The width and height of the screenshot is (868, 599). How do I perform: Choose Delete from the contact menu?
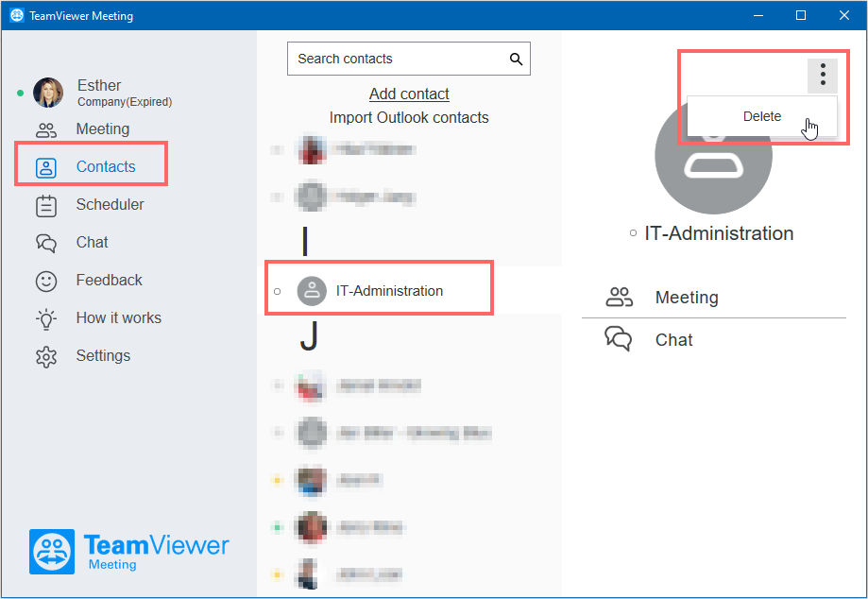(x=761, y=116)
